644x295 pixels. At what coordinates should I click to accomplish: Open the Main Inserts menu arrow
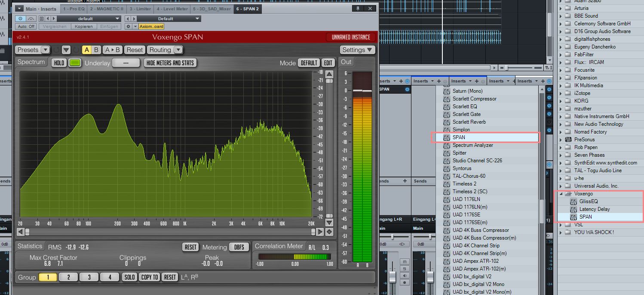[19, 9]
